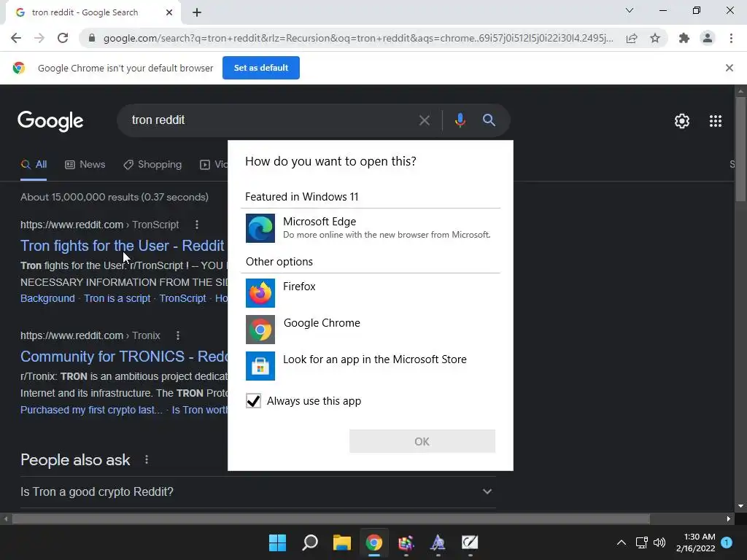747x560 pixels.
Task: Open the TronScript sitelink
Action: click(182, 298)
